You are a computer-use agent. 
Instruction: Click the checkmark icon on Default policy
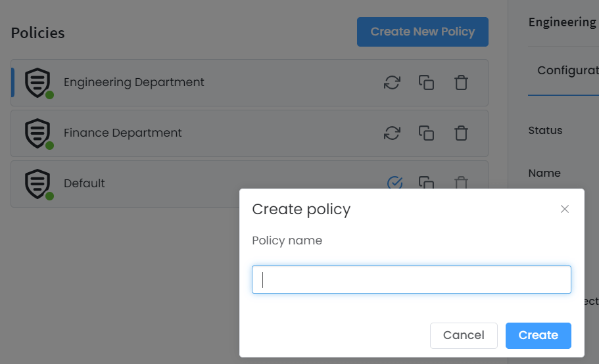point(395,183)
